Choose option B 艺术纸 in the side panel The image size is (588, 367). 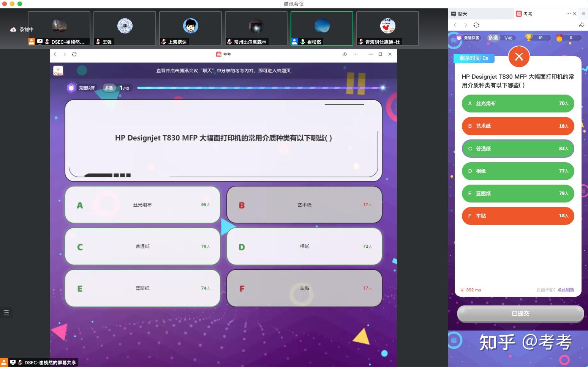[518, 126]
